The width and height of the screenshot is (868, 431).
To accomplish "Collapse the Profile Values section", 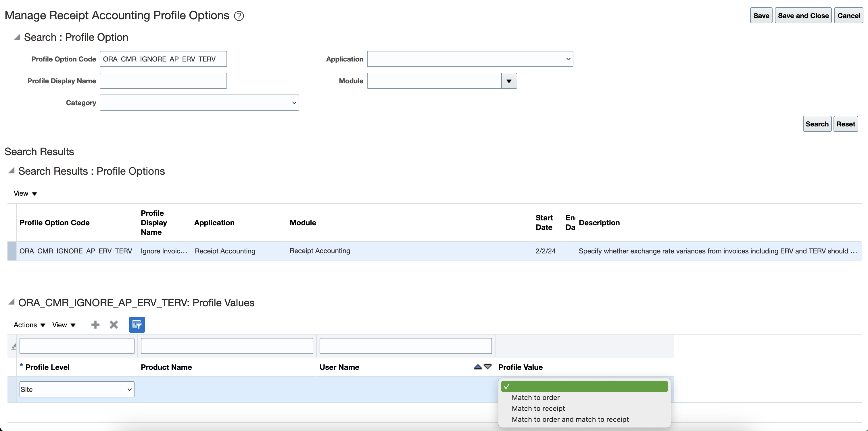I will 11,302.
